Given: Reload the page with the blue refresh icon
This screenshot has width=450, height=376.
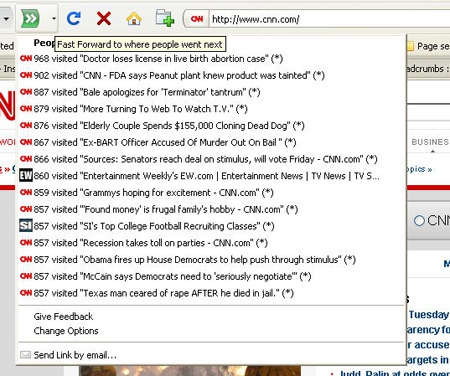Looking at the screenshot, I should coord(73,18).
